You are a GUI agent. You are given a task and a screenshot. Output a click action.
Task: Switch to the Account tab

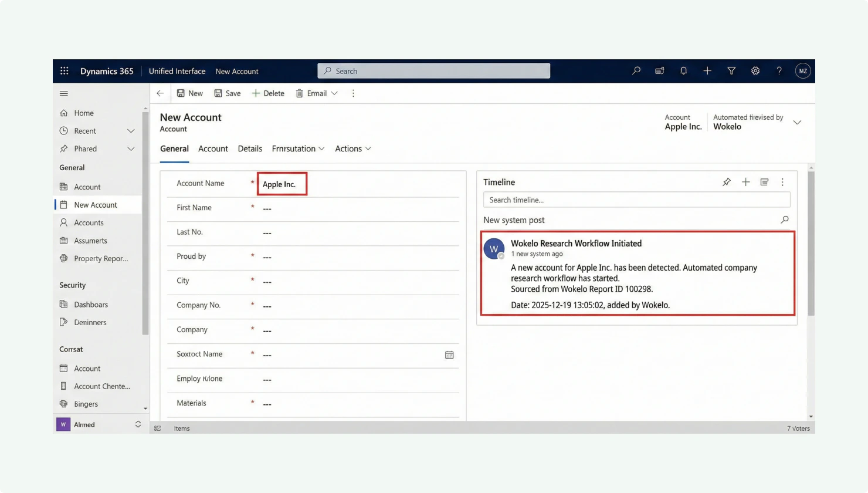(x=213, y=148)
